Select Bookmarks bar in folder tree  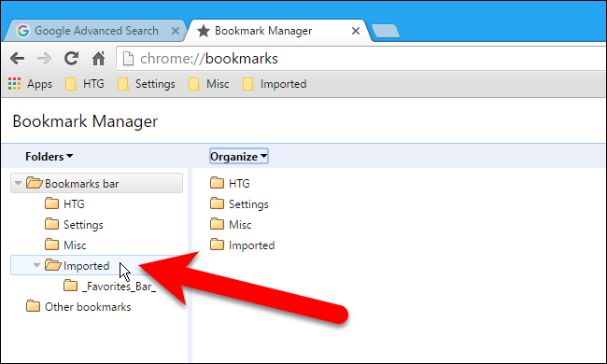[x=97, y=183]
